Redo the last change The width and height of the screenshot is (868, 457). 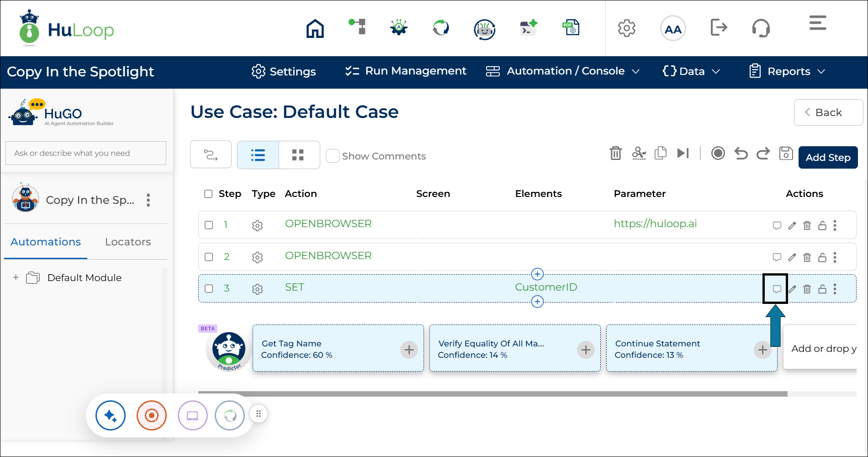pyautogui.click(x=763, y=154)
